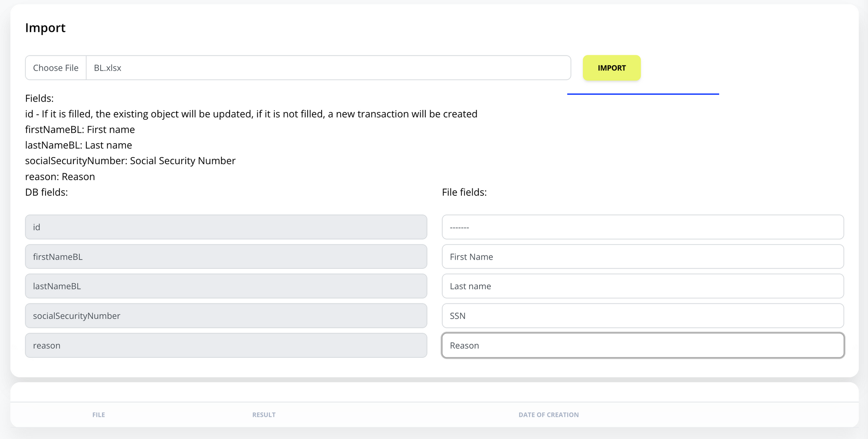Click the 'File fields:' label
868x439 pixels.
(464, 192)
